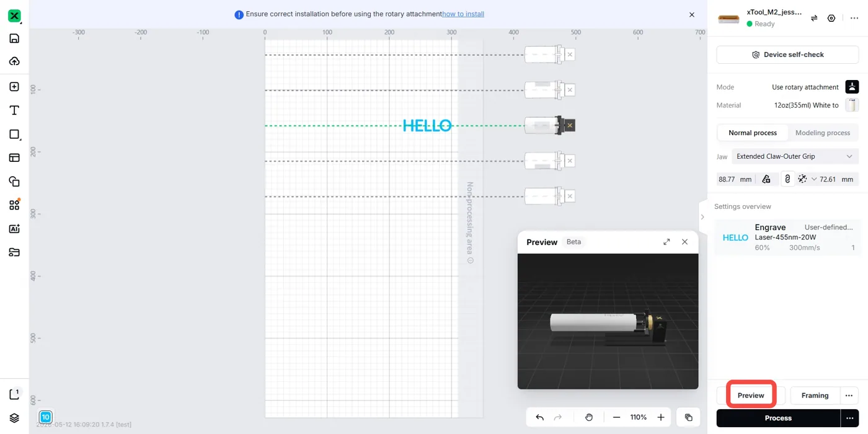Open the project files folder icon
868x434 pixels.
pyautogui.click(x=14, y=252)
